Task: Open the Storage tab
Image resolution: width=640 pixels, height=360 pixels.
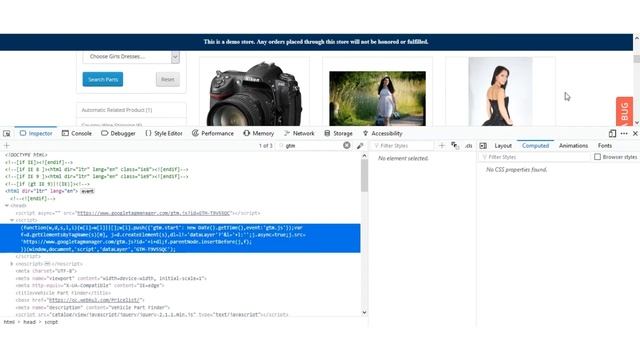Action: [338, 133]
